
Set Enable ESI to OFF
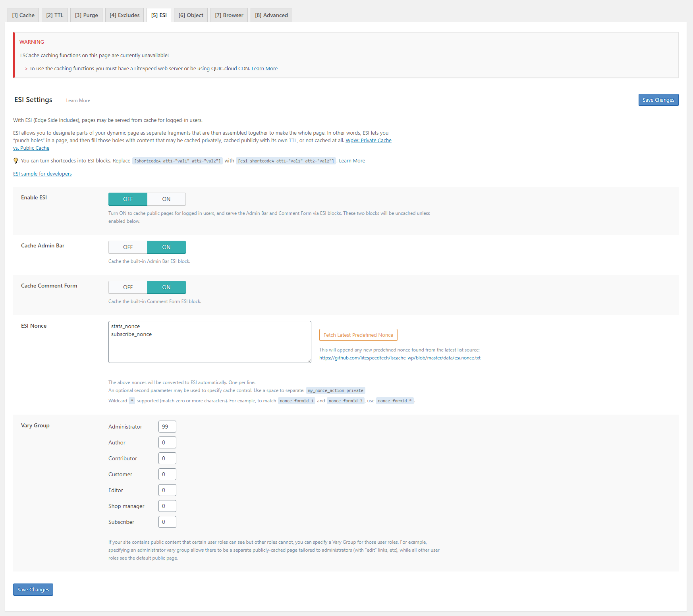pyautogui.click(x=128, y=199)
